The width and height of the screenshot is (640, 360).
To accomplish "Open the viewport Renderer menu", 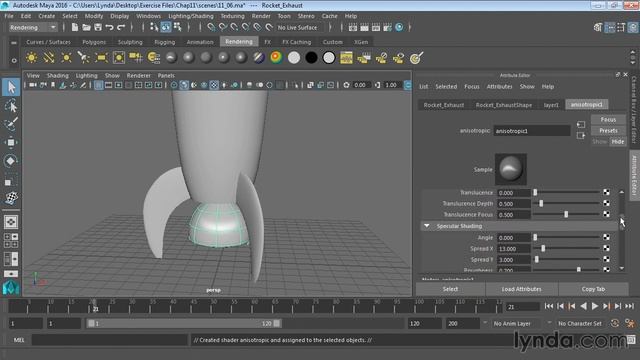I will tap(138, 76).
